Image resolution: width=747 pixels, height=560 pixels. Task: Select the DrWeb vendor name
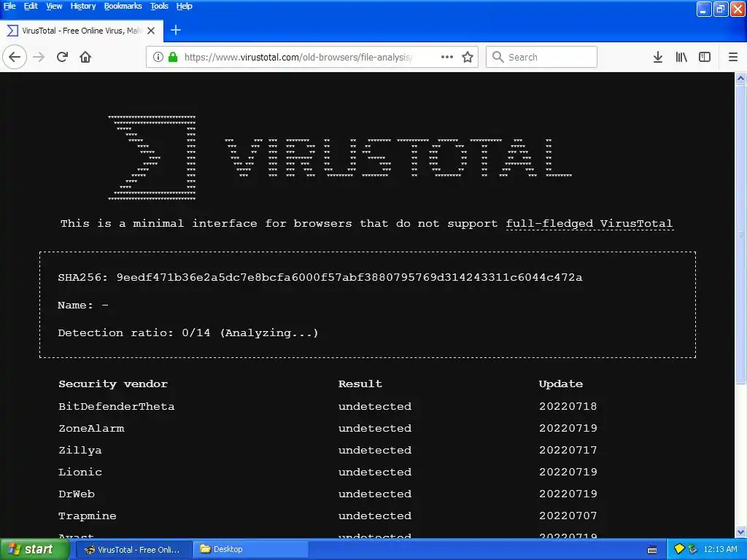click(x=76, y=494)
